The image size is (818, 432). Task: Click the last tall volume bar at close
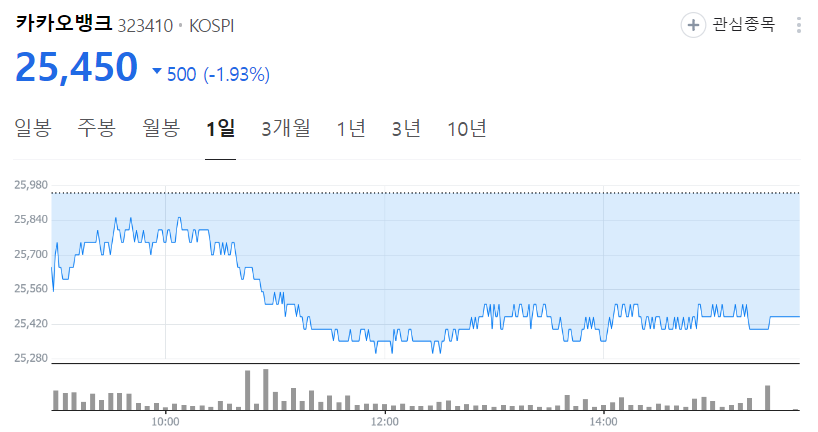(x=767, y=398)
